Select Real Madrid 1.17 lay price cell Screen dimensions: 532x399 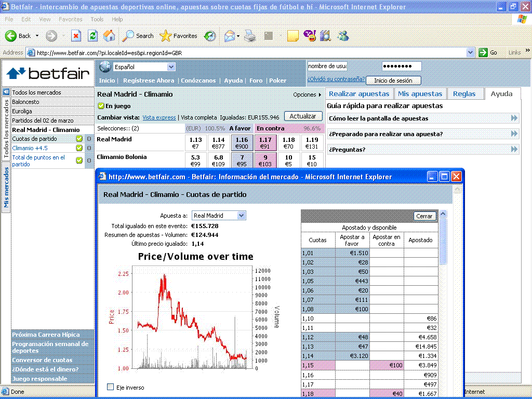(x=265, y=143)
